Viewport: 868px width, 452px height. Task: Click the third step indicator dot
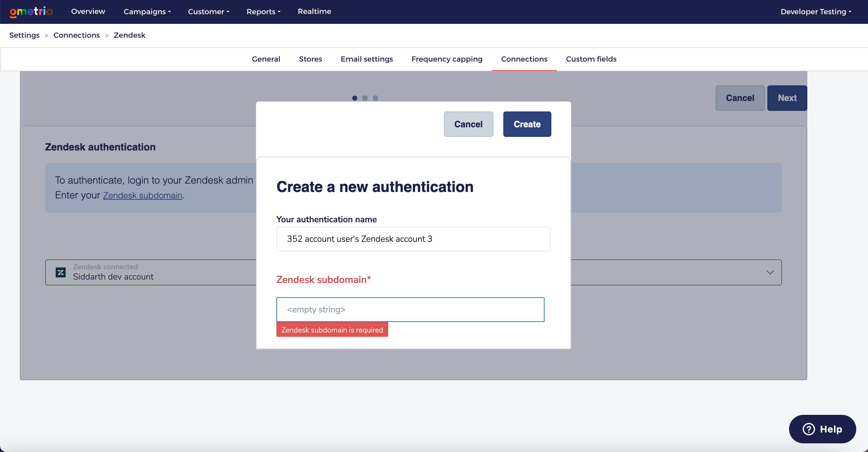(375, 98)
